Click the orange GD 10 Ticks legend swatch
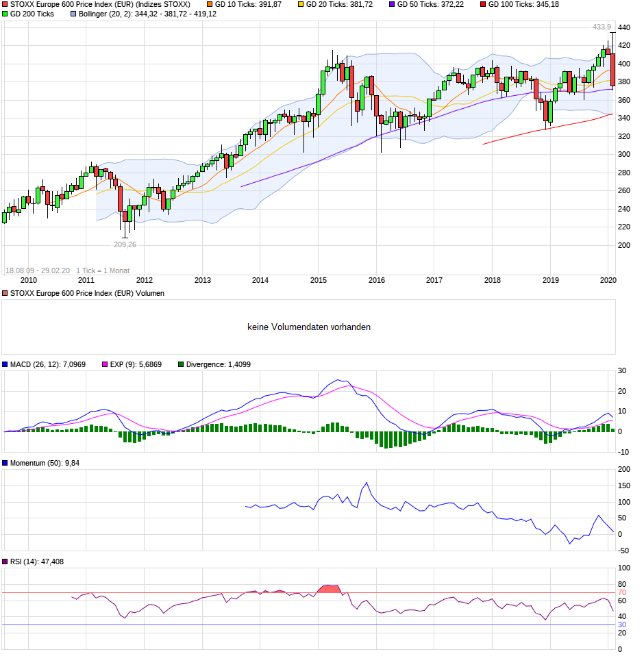This screenshot has width=644, height=656. tap(210, 4)
